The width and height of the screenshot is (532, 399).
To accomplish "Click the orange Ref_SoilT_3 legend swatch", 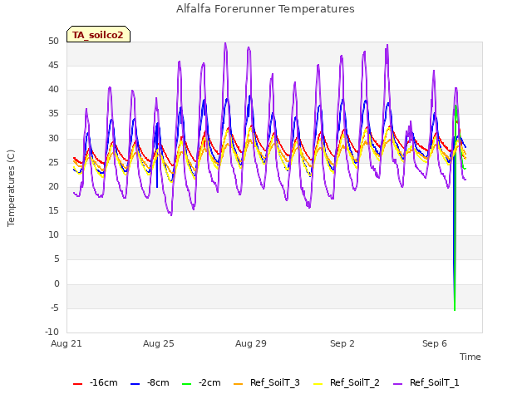I will (239, 384).
